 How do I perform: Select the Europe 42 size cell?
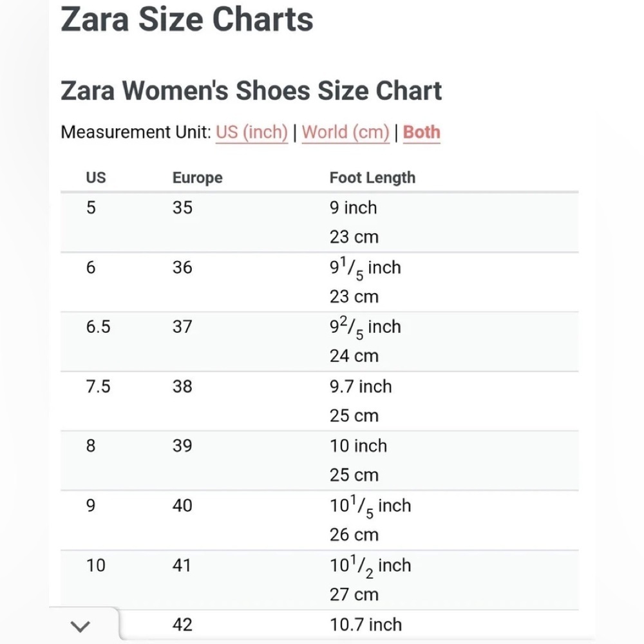click(182, 625)
